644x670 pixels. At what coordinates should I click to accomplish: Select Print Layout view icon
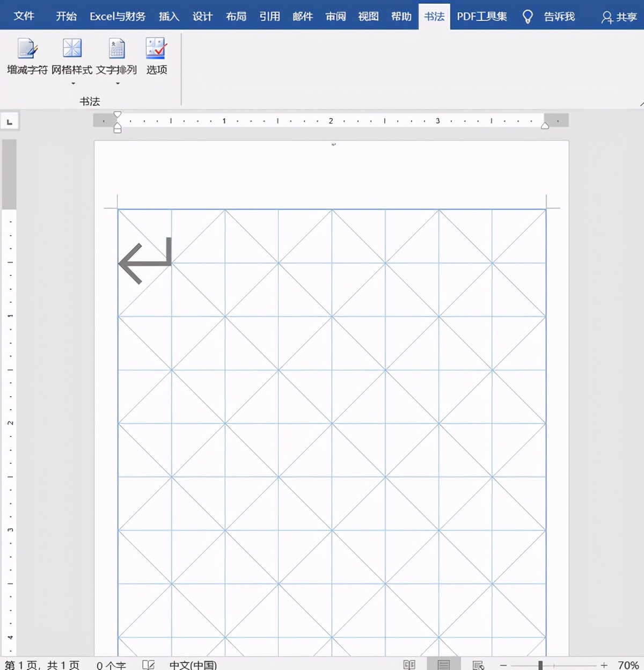[444, 664]
